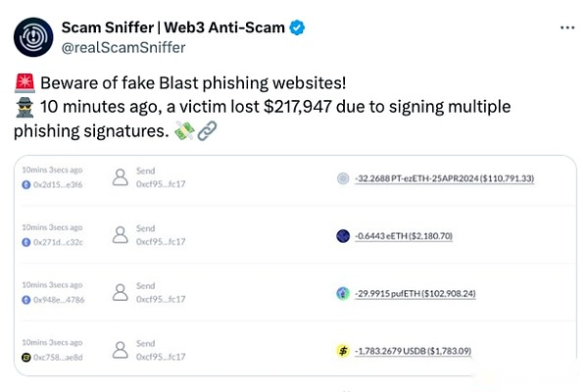Open transaction hash 0xc758...ae8d

pyautogui.click(x=61, y=356)
